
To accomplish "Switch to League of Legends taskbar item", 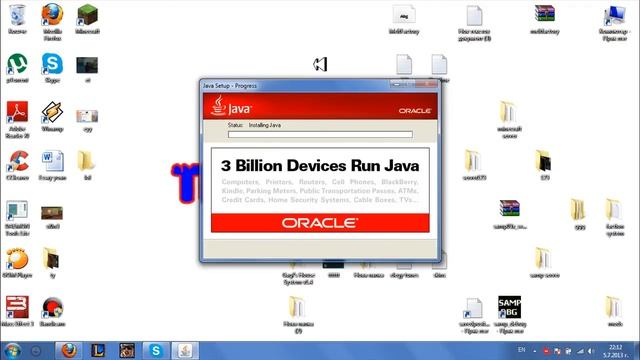I will click(x=98, y=351).
